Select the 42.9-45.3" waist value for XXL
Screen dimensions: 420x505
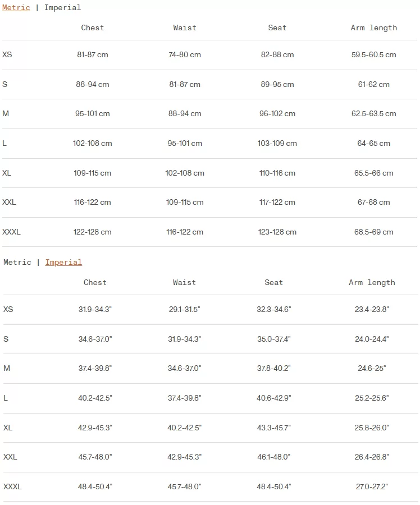(184, 457)
